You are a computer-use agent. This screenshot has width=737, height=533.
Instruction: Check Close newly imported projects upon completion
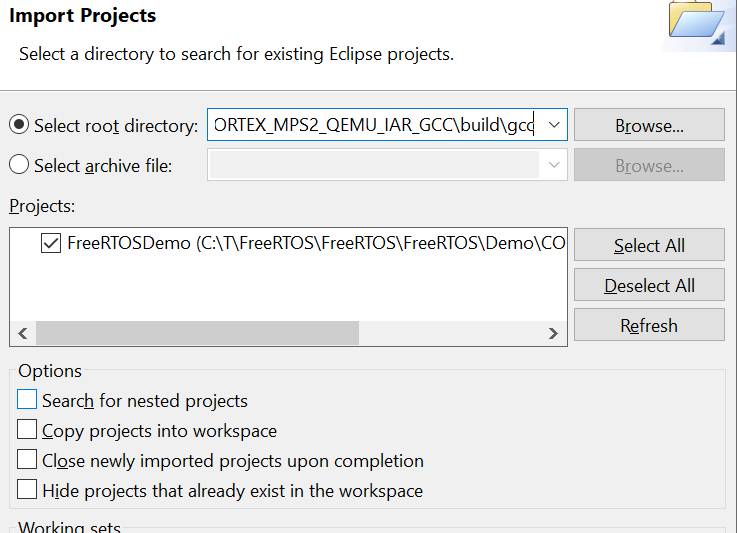pos(27,460)
